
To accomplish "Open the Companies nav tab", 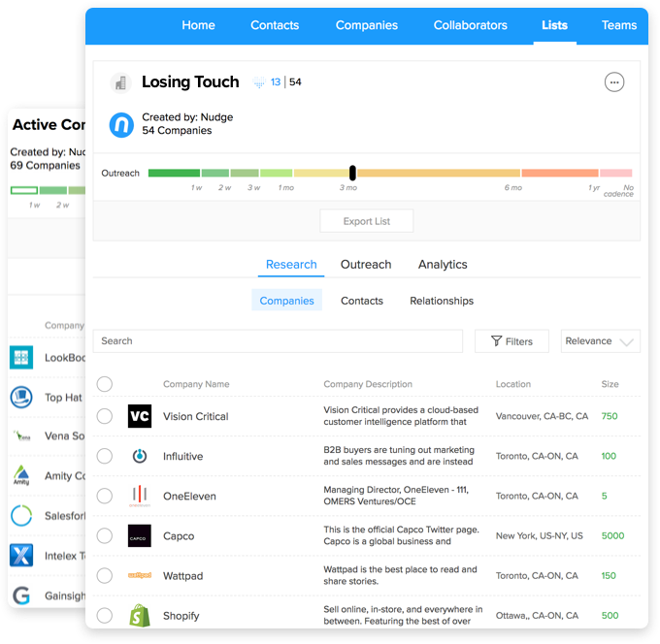I will coord(367,25).
